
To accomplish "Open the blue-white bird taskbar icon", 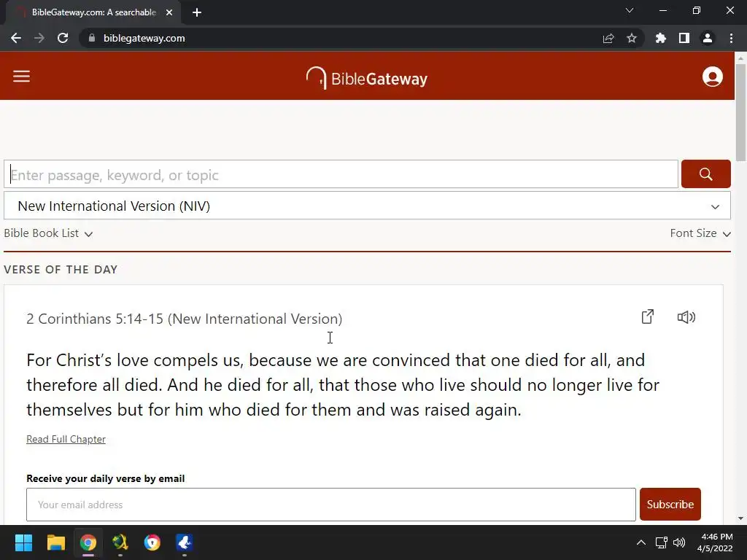I will (185, 542).
